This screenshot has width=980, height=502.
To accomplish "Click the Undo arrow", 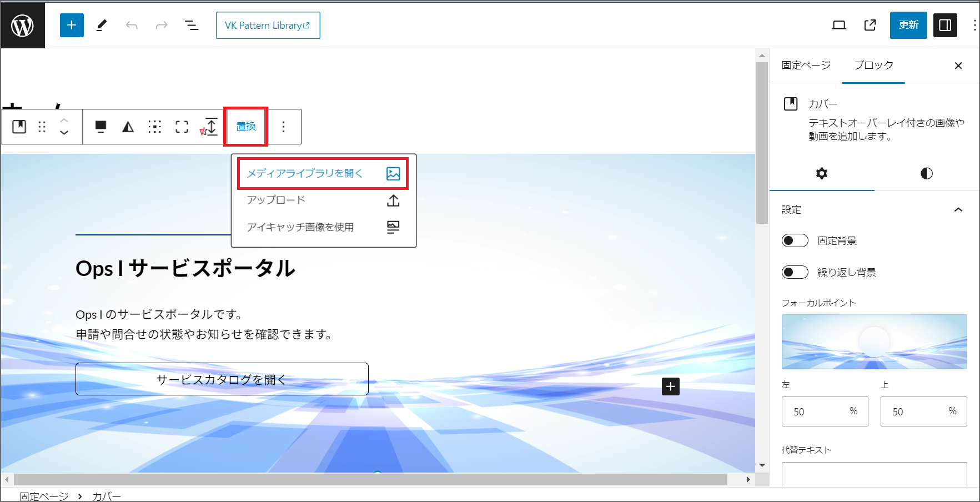I will 132,25.
